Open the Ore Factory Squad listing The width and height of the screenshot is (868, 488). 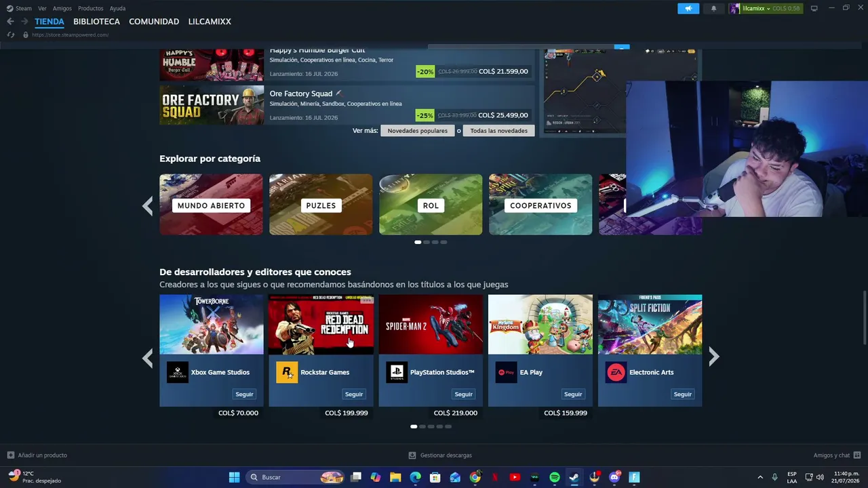coord(347,105)
